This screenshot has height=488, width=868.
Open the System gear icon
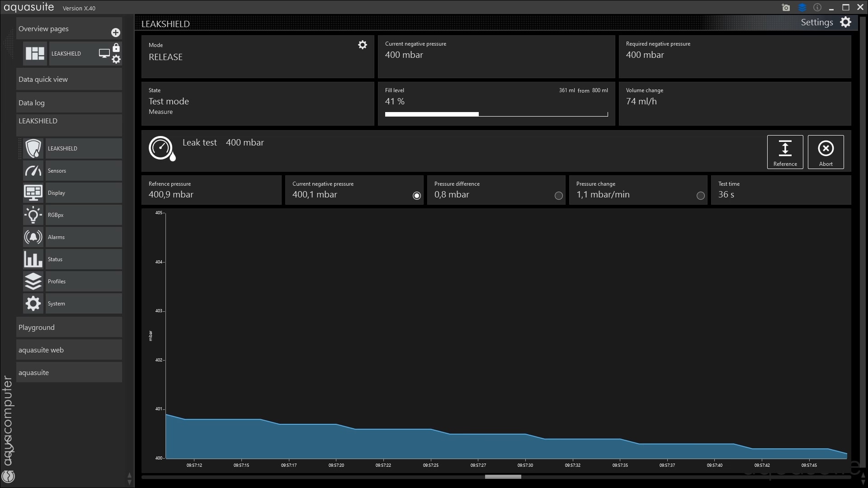(x=33, y=303)
